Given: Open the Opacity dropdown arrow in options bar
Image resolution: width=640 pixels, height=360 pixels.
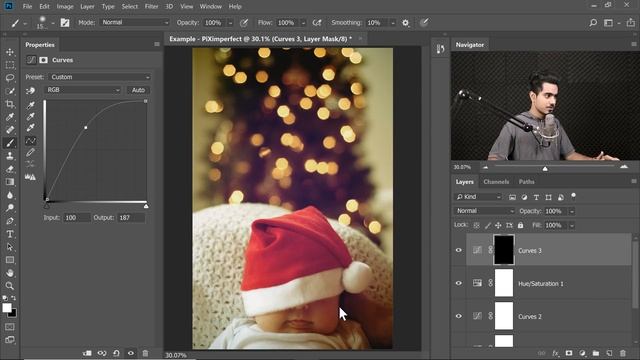Looking at the screenshot, I should 230,23.
